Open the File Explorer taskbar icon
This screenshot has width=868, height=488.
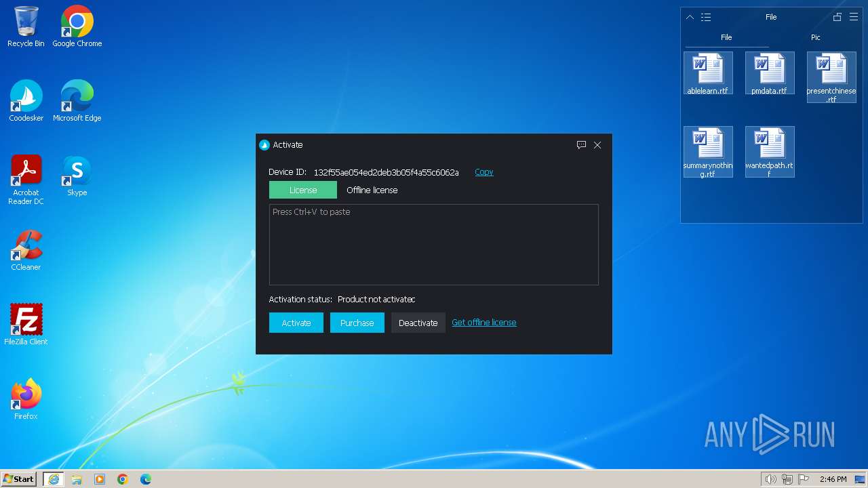[x=77, y=479]
